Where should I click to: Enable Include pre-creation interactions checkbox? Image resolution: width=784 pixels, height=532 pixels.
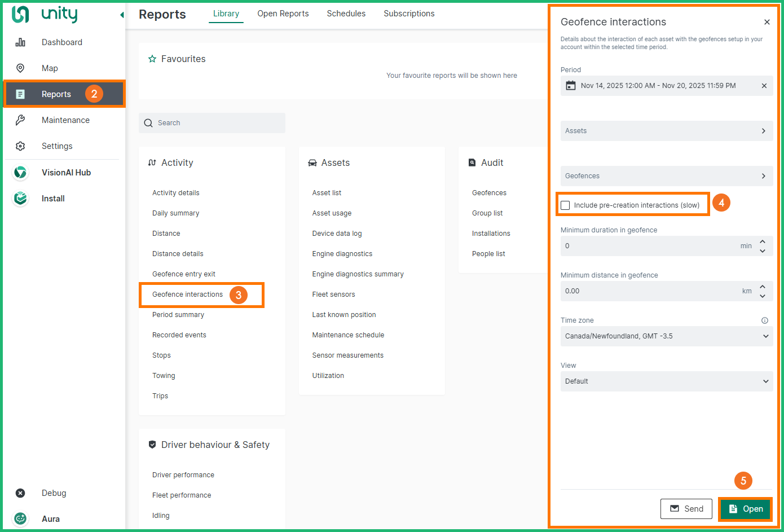click(565, 205)
